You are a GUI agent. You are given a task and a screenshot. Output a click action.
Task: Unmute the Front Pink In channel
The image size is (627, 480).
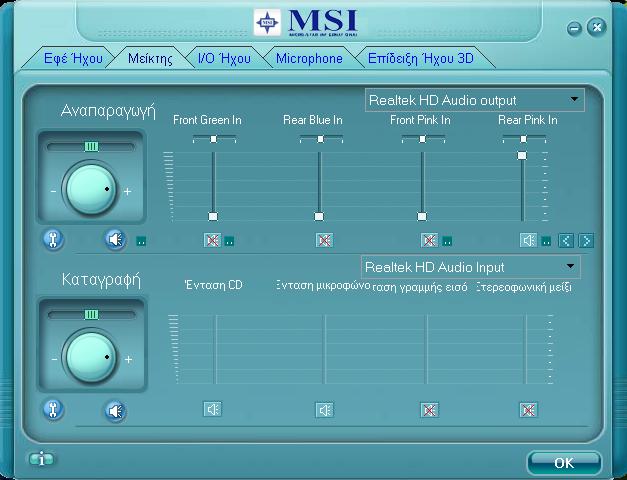click(x=429, y=240)
